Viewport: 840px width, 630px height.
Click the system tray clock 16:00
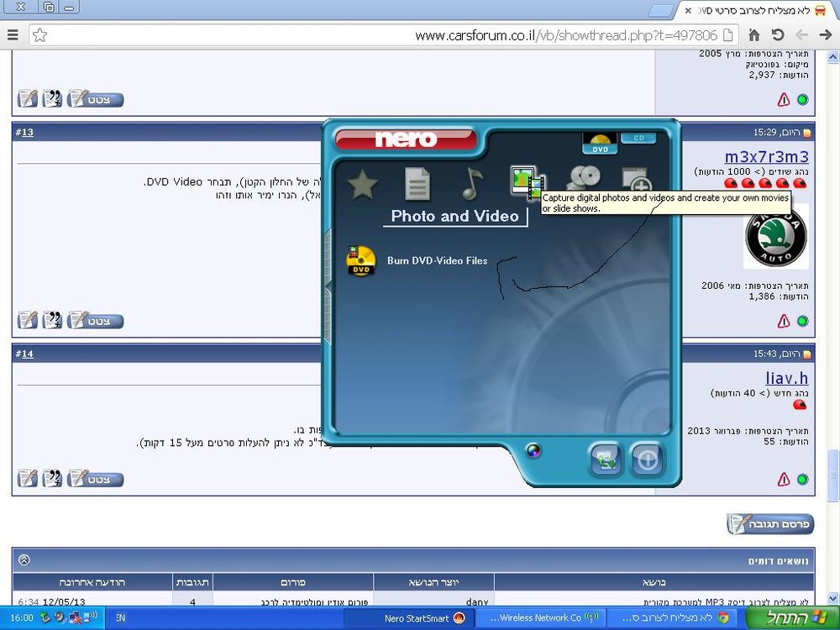22,617
